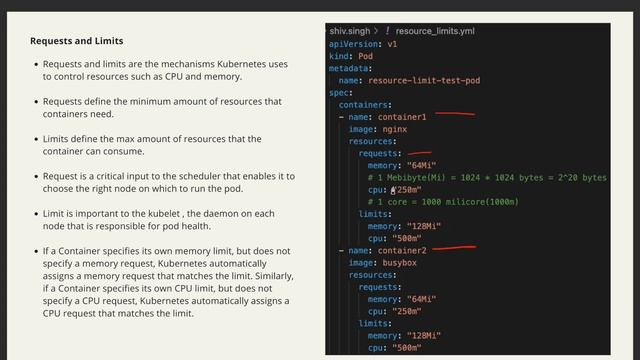Click the comment '1 core = 1000 milicore'
Image resolution: width=640 pixels, height=360 pixels.
point(443,202)
